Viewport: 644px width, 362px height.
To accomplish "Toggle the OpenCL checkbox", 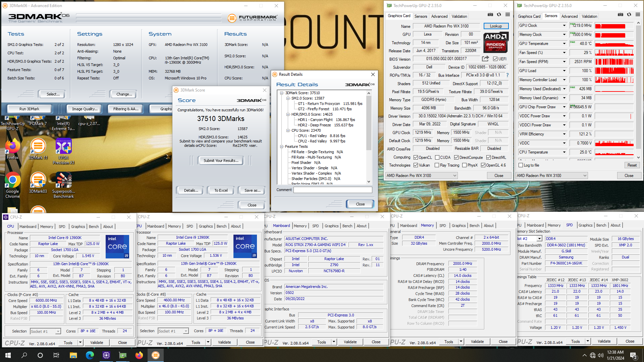I will pyautogui.click(x=416, y=158).
